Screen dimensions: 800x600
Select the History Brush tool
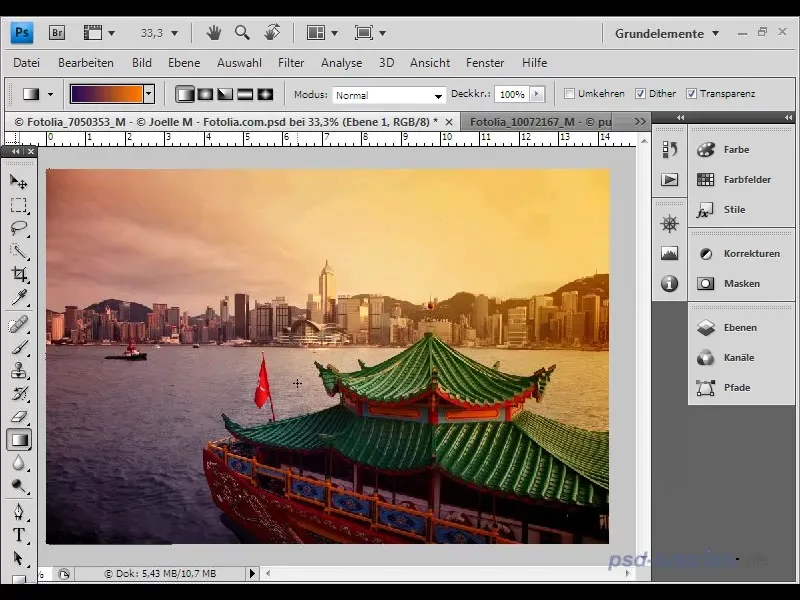19,393
